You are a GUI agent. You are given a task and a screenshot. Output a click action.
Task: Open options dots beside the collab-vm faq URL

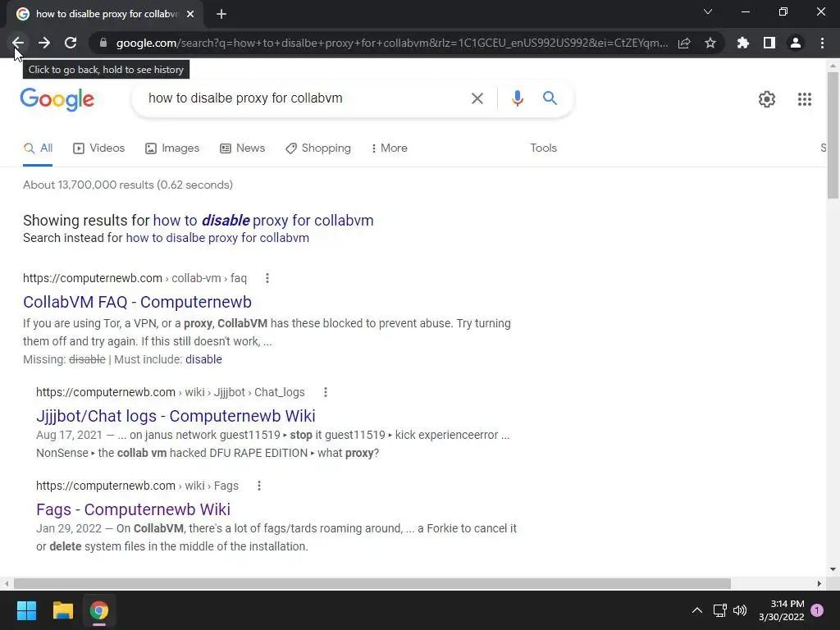point(267,278)
